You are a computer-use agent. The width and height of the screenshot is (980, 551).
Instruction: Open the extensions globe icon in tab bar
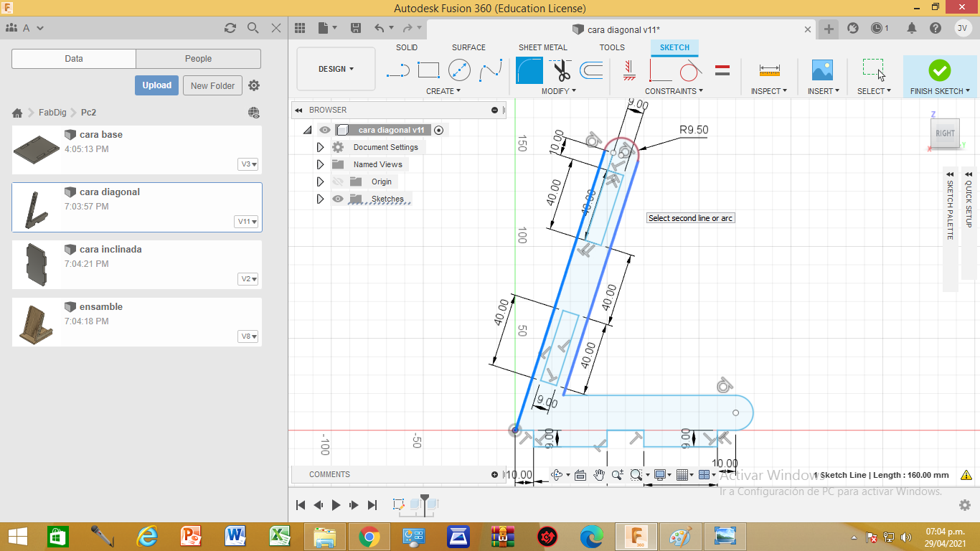[853, 28]
